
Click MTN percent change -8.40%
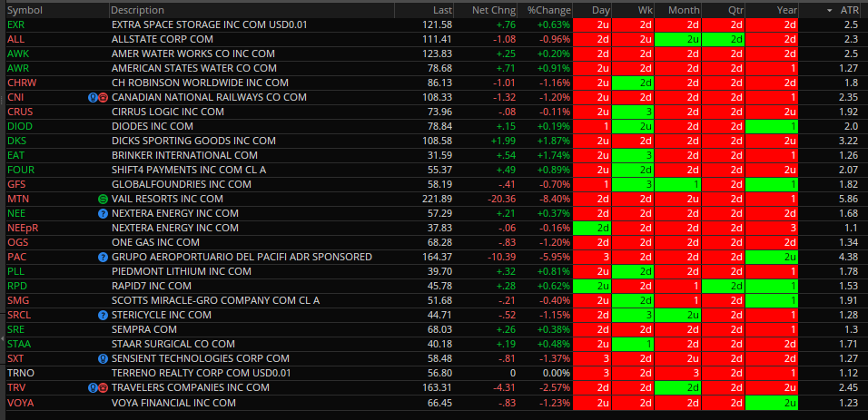553,199
